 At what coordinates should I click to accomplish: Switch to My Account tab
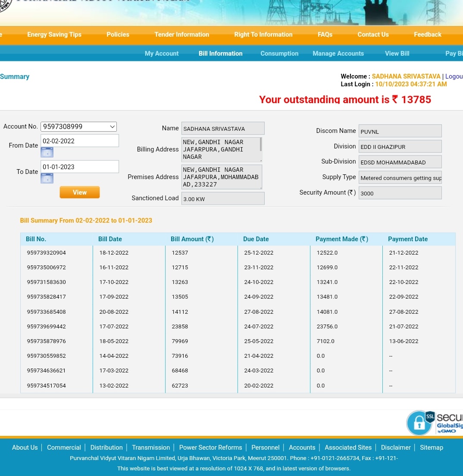tap(162, 54)
